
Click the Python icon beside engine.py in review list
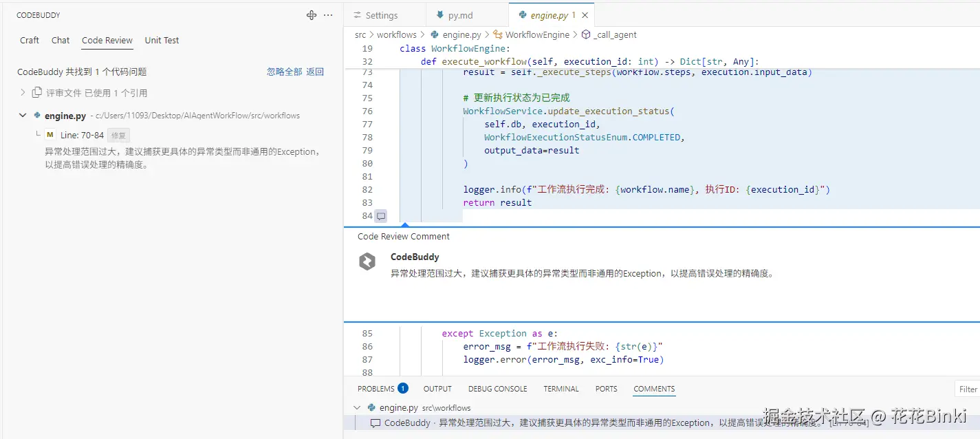[x=37, y=116]
